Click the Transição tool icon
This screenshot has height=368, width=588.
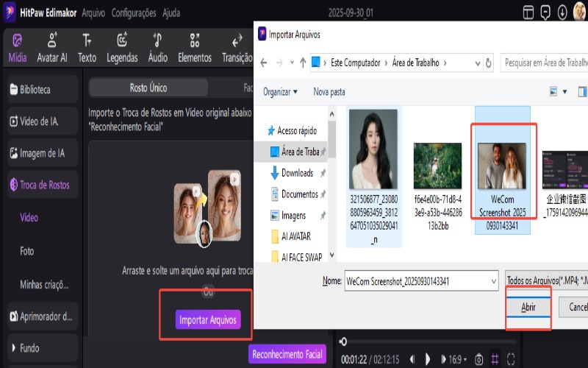tap(237, 48)
